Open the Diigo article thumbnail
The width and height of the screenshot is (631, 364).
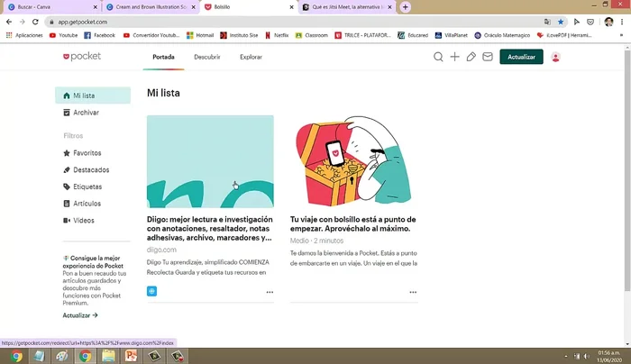pyautogui.click(x=210, y=161)
